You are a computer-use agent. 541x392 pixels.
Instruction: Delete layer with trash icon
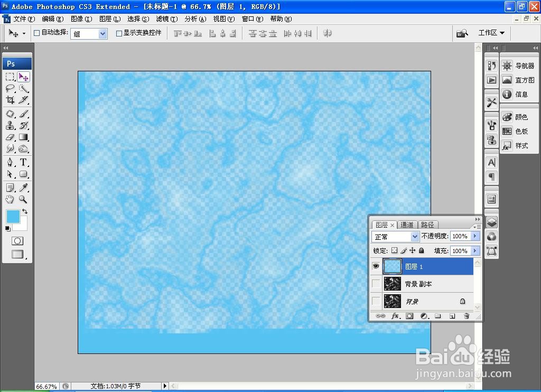467,316
